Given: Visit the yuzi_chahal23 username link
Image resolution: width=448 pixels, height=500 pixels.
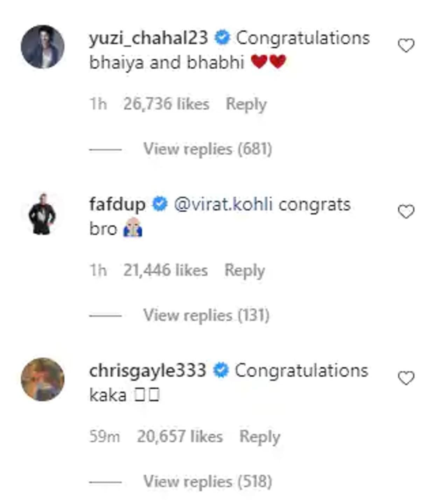Looking at the screenshot, I should point(148,38).
